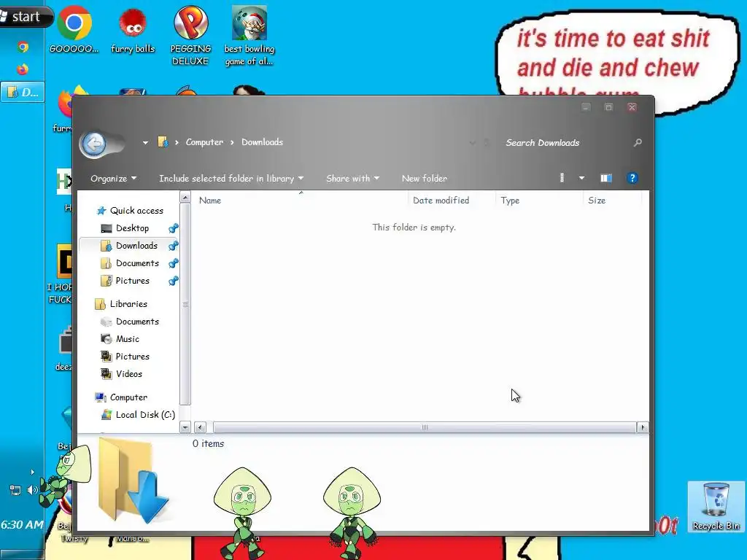
Task: Go back with the Explorer back arrow
Action: coord(94,143)
